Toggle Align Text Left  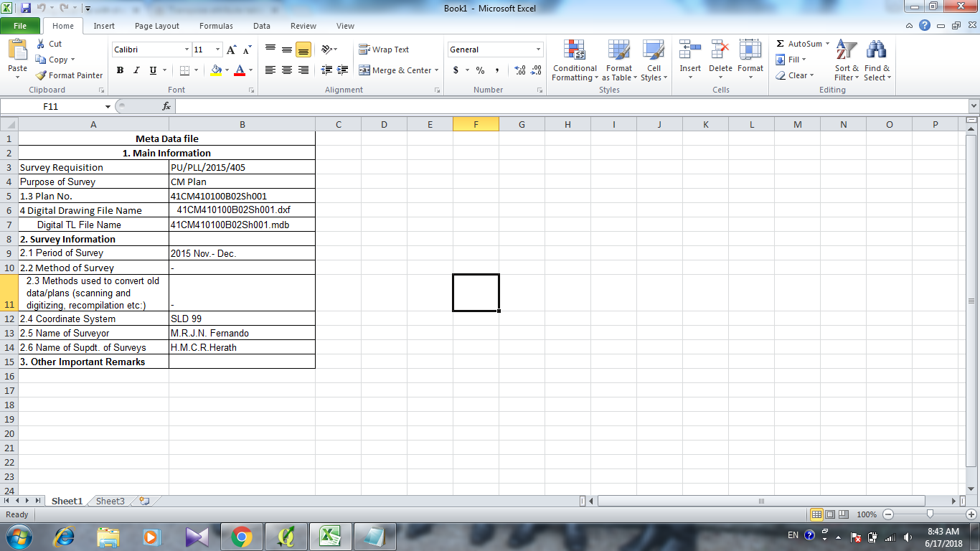270,70
